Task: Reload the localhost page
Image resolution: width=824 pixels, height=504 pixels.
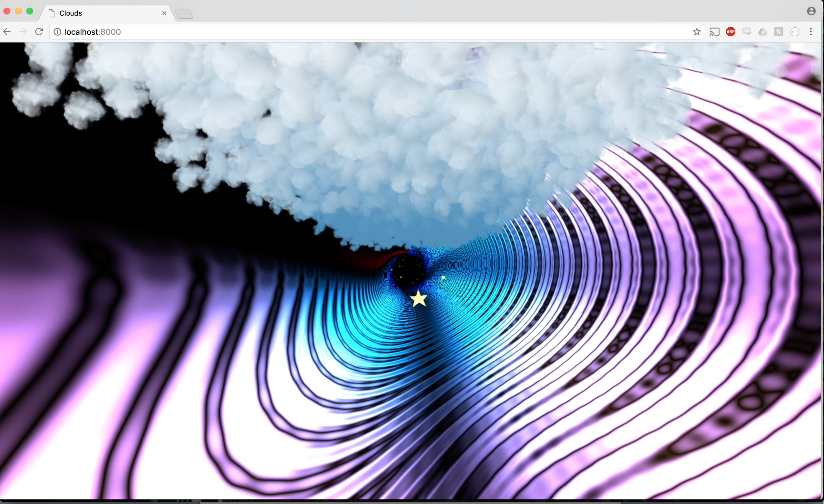Action: [39, 32]
